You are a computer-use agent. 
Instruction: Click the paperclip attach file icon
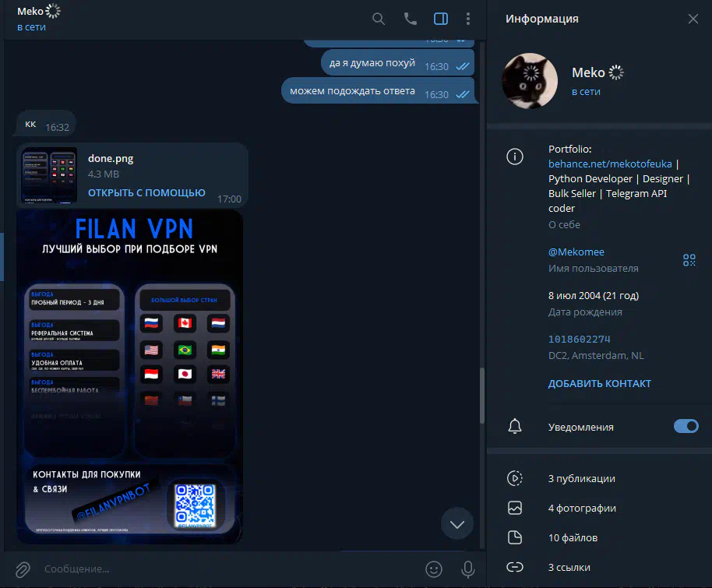pos(23,569)
